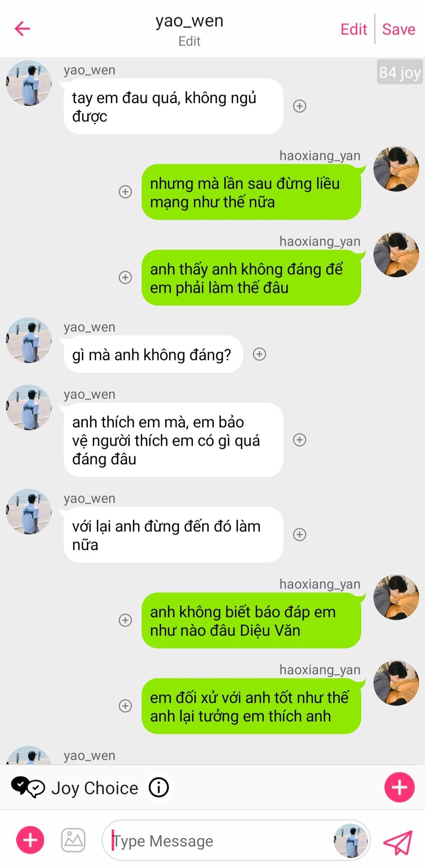Click Edit in the top right header
This screenshot has height=868, width=425.
pos(353,29)
